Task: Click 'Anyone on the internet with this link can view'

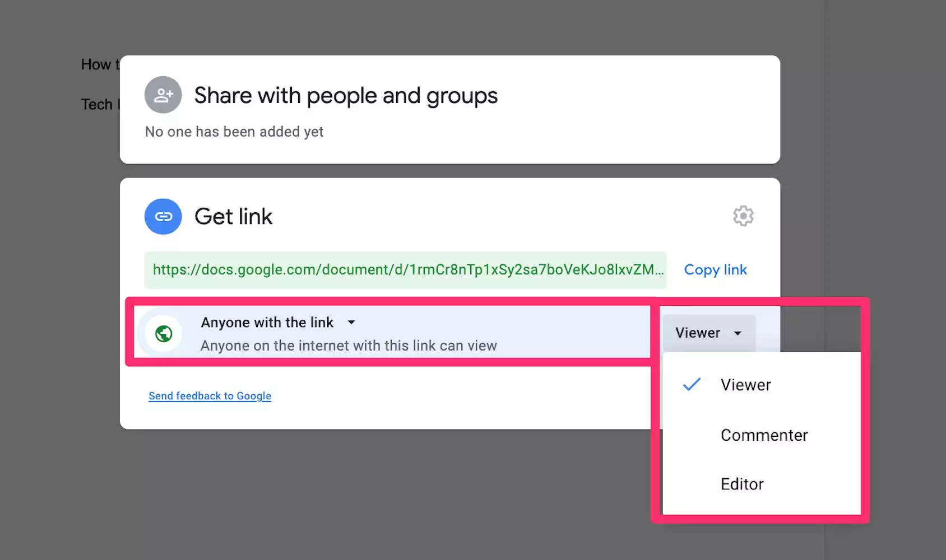Action: pyautogui.click(x=349, y=346)
